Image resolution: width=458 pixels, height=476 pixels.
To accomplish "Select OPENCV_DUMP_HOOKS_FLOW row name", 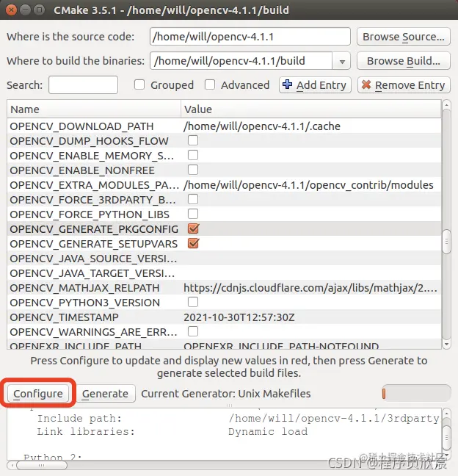I will point(89,141).
